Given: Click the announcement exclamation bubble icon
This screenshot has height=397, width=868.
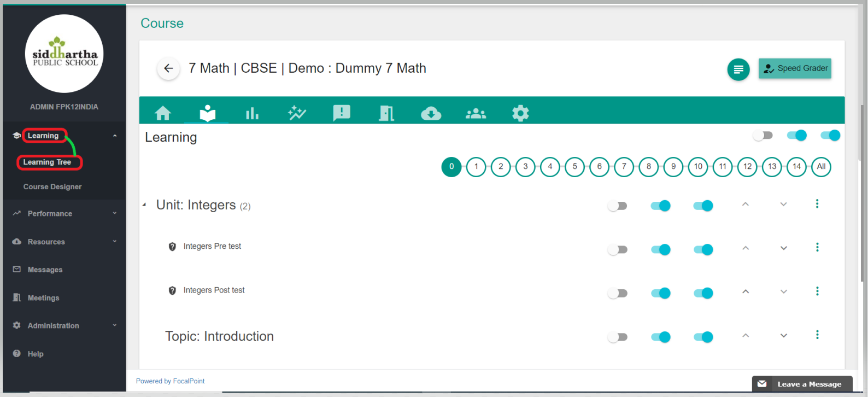Looking at the screenshot, I should coord(342,113).
